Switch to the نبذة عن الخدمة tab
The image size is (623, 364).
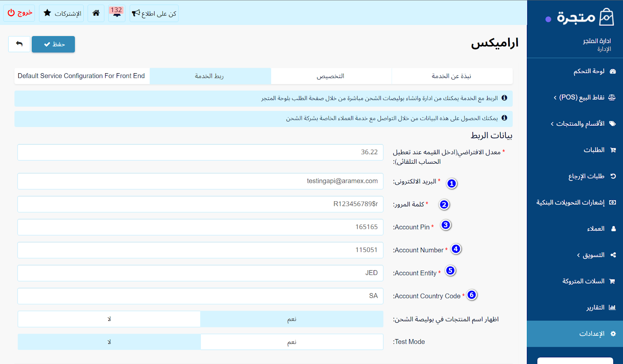pos(452,76)
